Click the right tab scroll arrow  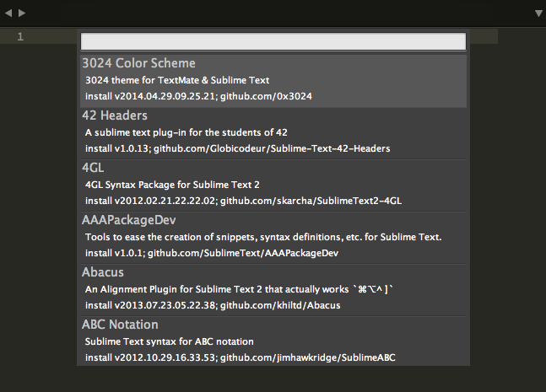[22, 13]
